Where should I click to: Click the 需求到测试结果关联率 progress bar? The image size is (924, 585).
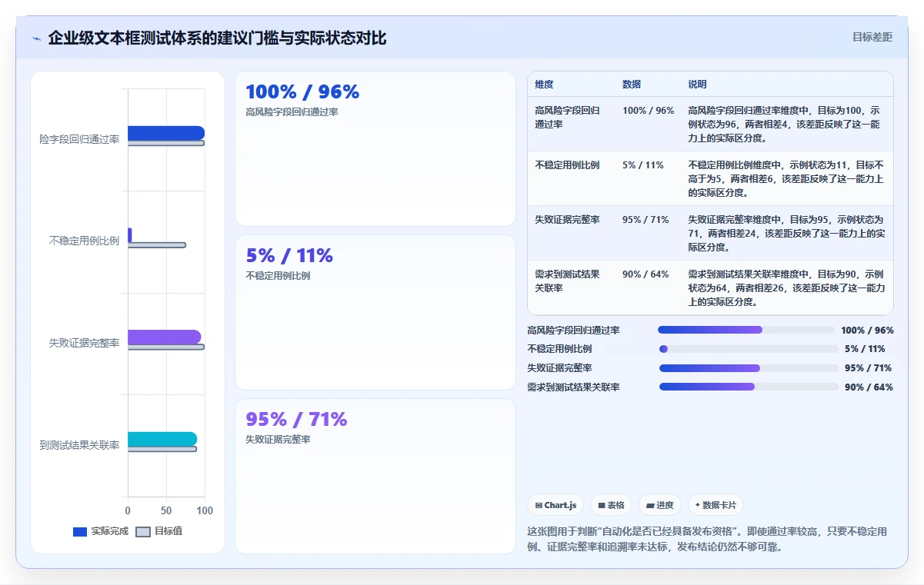tap(748, 387)
